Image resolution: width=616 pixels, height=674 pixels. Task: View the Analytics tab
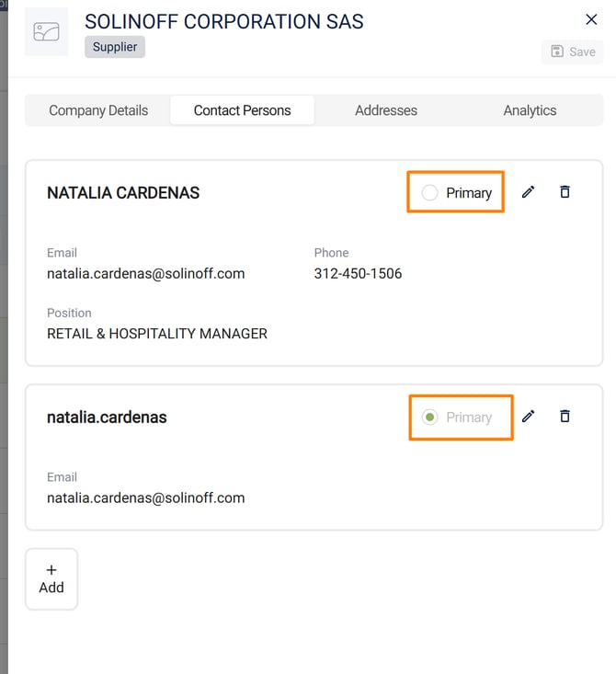pyautogui.click(x=530, y=110)
